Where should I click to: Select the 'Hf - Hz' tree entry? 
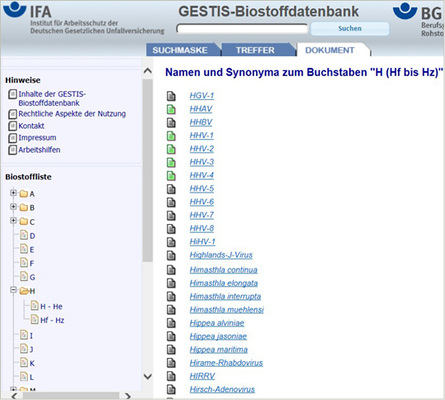48,320
